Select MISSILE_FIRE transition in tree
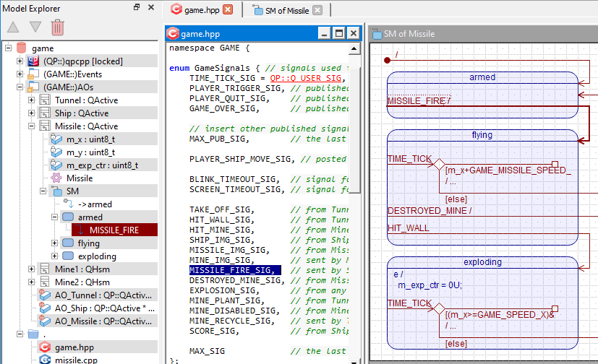Screen dimensions: 598x364 pyautogui.click(x=114, y=230)
